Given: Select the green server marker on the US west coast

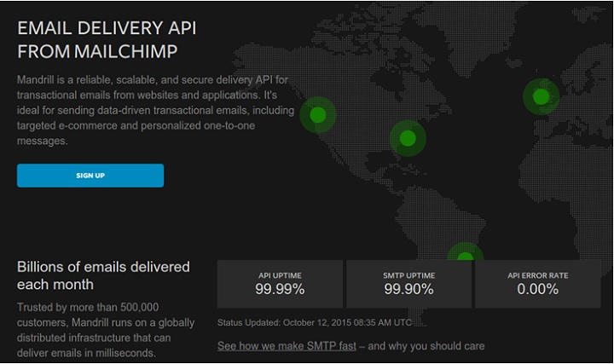Looking at the screenshot, I should pos(318,114).
